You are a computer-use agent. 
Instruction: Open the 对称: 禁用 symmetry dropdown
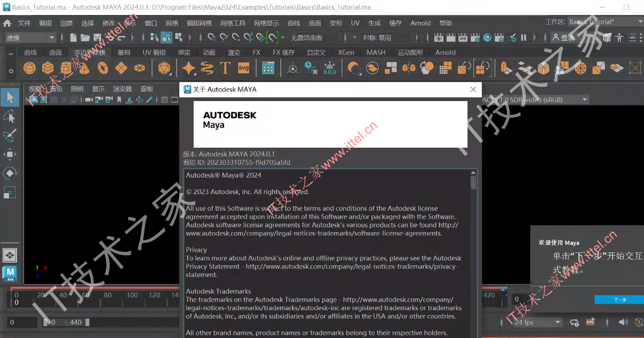(385, 38)
